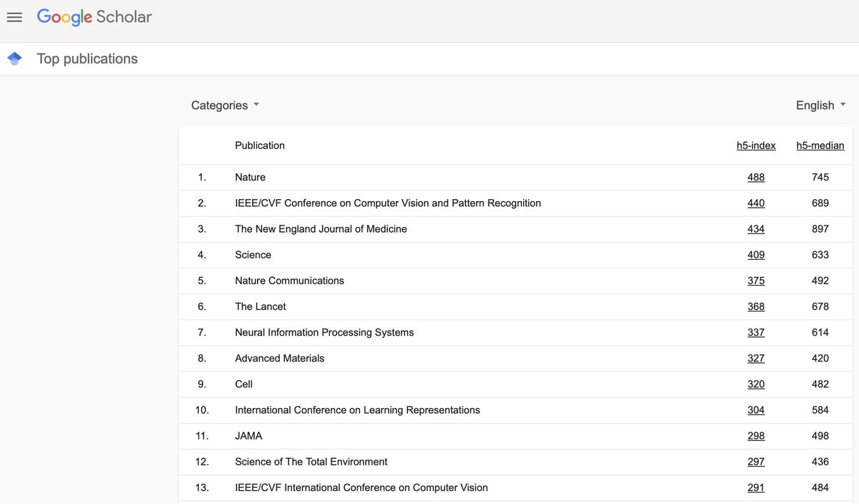Open The Lancet's h5-index 368 link
Screen dimensions: 859x504
tap(756, 306)
